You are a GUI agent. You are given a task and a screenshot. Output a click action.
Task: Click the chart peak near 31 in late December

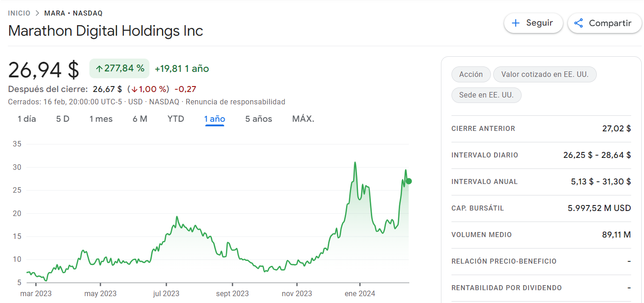(x=355, y=162)
